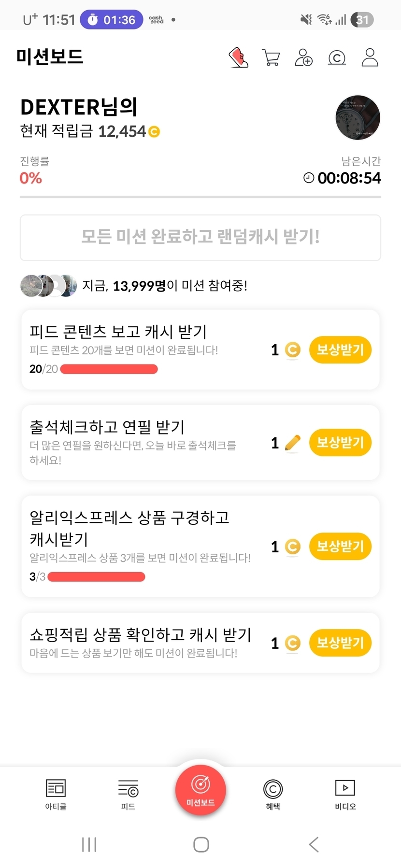Tap the clock icon by remaining time

[x=309, y=178]
